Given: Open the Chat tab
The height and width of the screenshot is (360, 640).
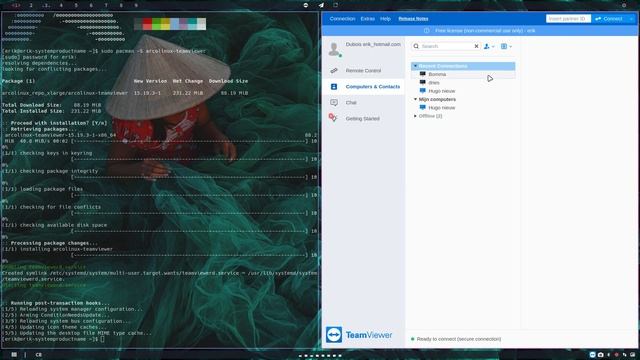Looking at the screenshot, I should (363, 102).
